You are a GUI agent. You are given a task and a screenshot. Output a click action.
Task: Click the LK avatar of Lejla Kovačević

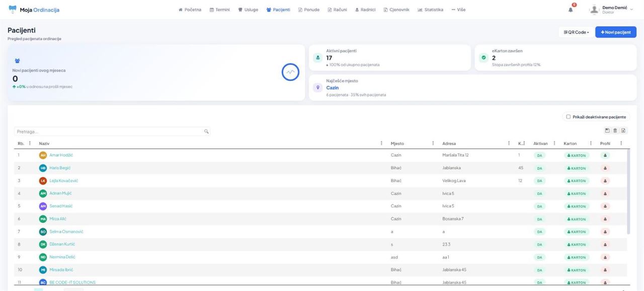coord(43,181)
